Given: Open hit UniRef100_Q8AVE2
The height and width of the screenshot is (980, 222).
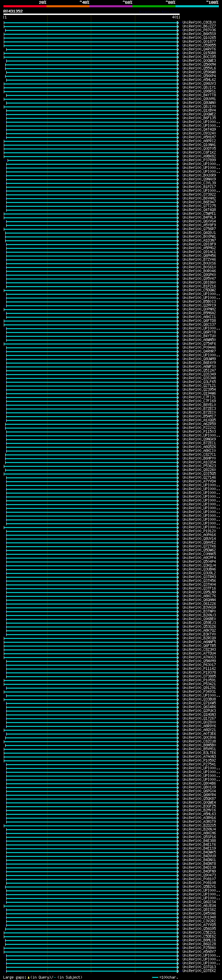Looking at the screenshot, I should pyautogui.click(x=199, y=543).
